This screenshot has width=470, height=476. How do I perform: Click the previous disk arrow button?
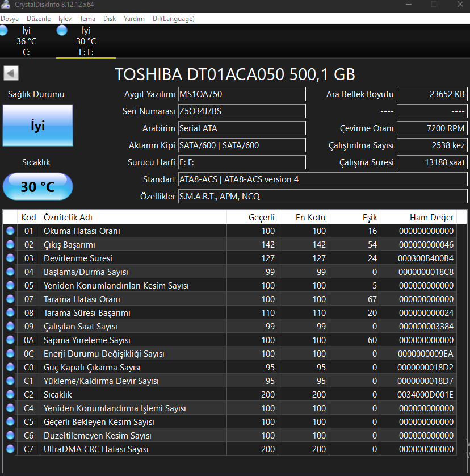(11, 73)
